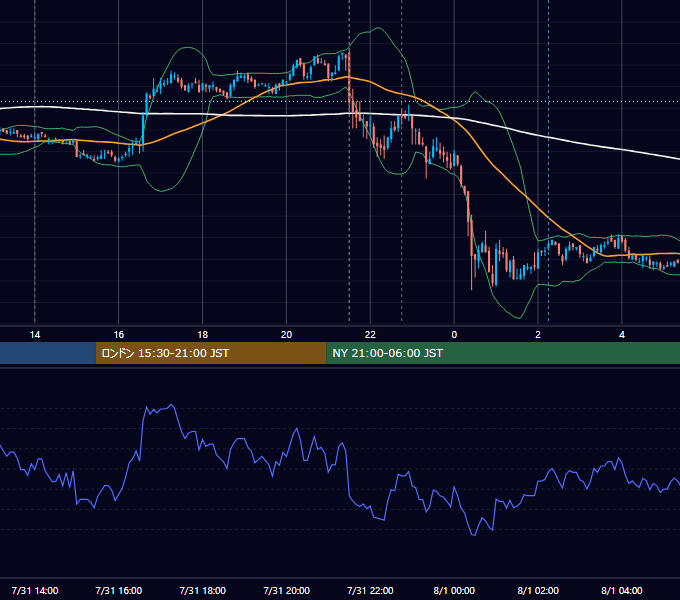
Task: Click hour label 16 on price chart axis
Action: tap(118, 335)
